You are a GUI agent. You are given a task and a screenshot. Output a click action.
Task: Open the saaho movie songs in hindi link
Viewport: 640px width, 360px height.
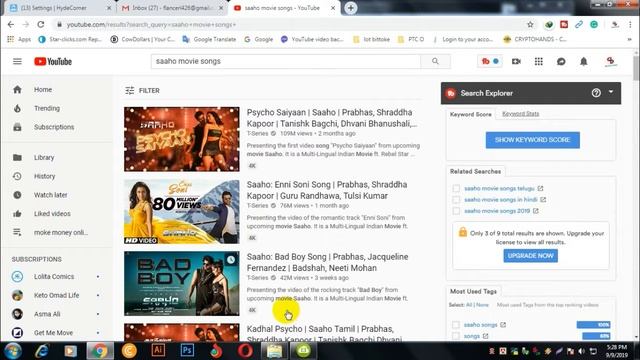click(x=501, y=200)
